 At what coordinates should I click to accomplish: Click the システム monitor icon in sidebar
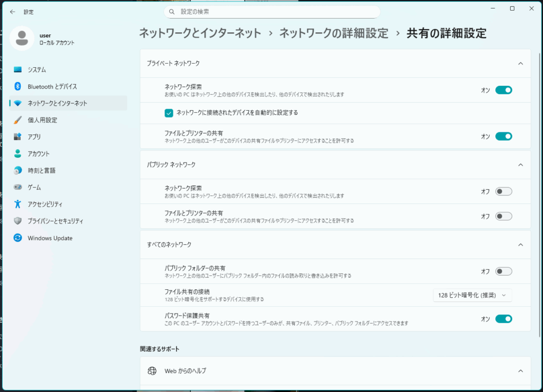18,69
